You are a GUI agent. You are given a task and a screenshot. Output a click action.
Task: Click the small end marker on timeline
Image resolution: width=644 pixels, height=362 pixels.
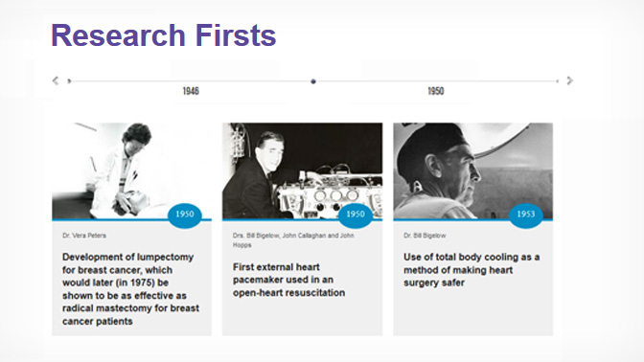click(558, 81)
